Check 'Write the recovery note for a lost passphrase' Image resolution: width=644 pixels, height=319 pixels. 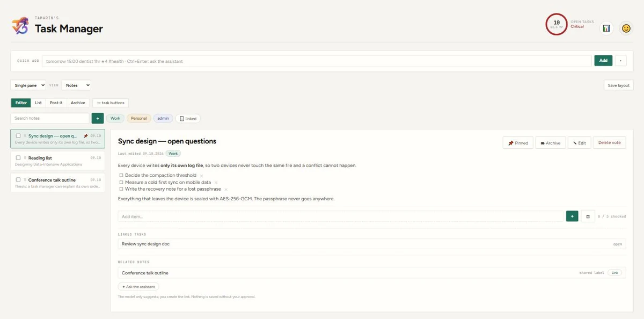pos(121,190)
